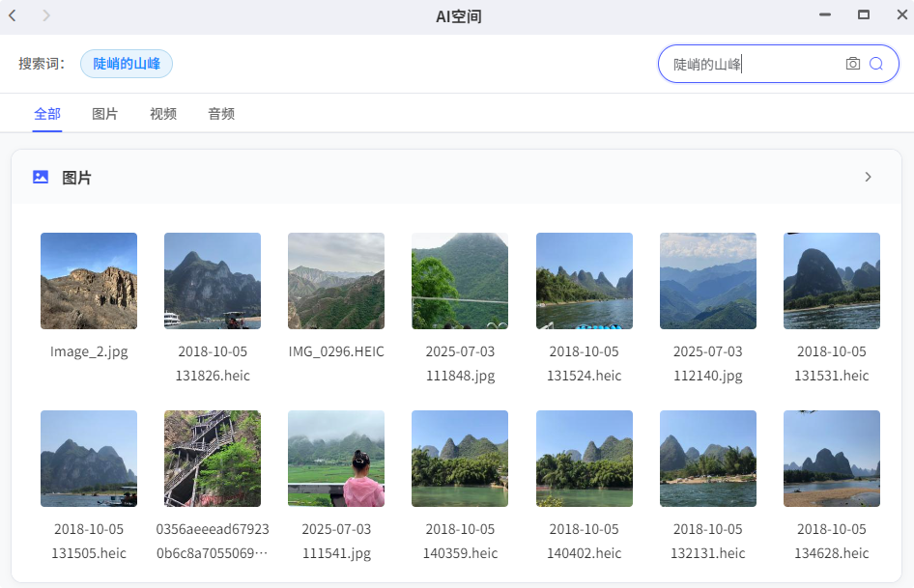The width and height of the screenshot is (914, 588).
Task: Click the 陡峭的山峰 search keyword tag
Action: pos(127,64)
